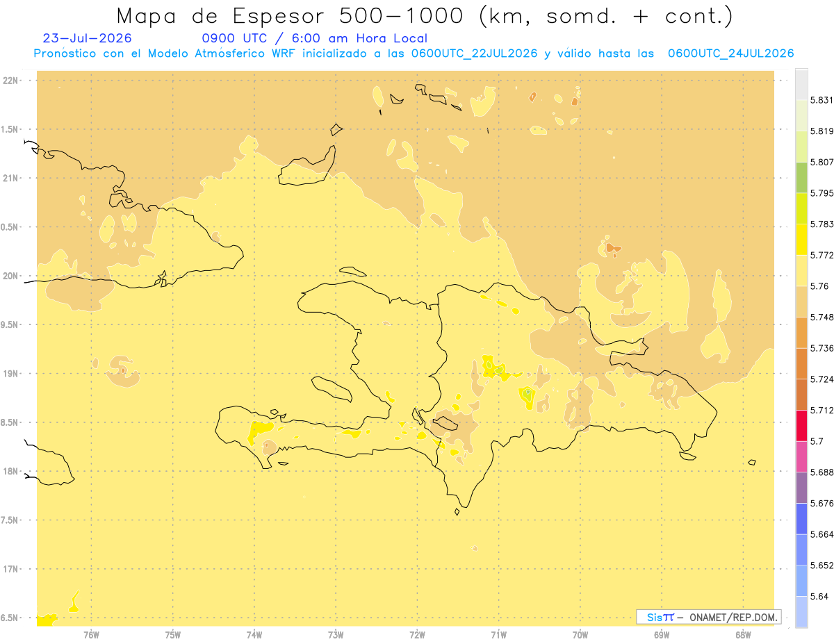Pick the red legend swatch between 5.7 and 5.712
The height and width of the screenshot is (644, 834).
point(801,425)
